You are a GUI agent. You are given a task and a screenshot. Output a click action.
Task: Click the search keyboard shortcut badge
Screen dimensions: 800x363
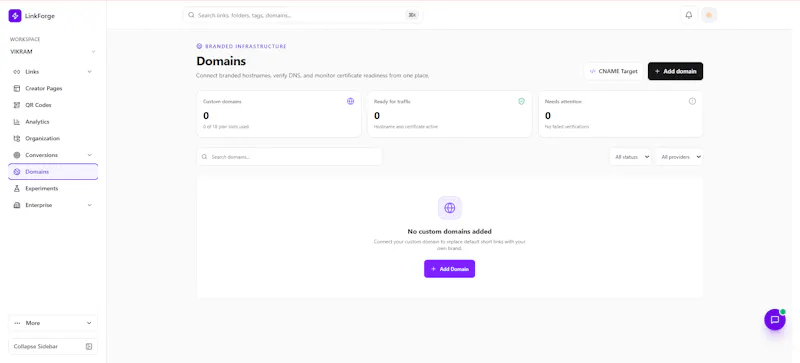412,15
